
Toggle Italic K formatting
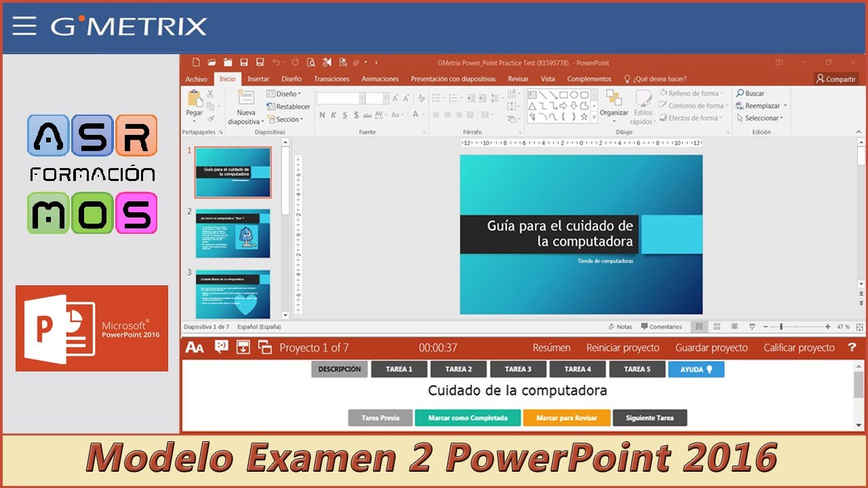pyautogui.click(x=333, y=115)
